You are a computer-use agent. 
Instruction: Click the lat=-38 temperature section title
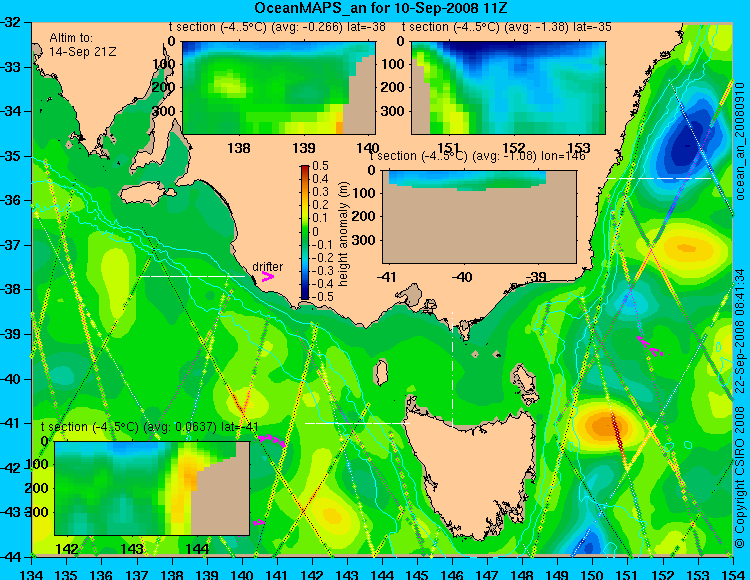(x=277, y=27)
